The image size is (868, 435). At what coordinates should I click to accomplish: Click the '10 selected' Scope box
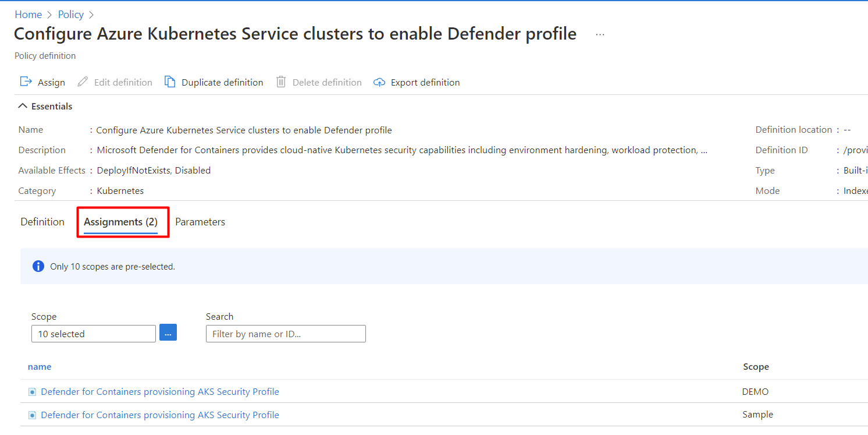point(94,334)
